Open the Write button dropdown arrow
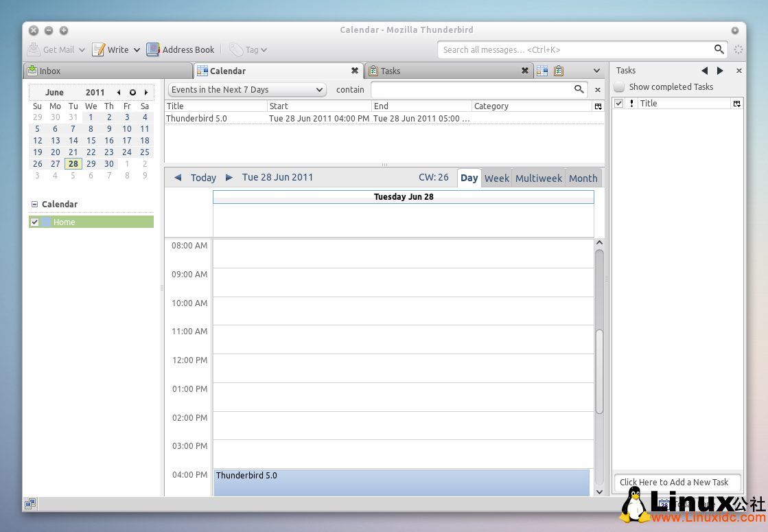 pos(137,49)
